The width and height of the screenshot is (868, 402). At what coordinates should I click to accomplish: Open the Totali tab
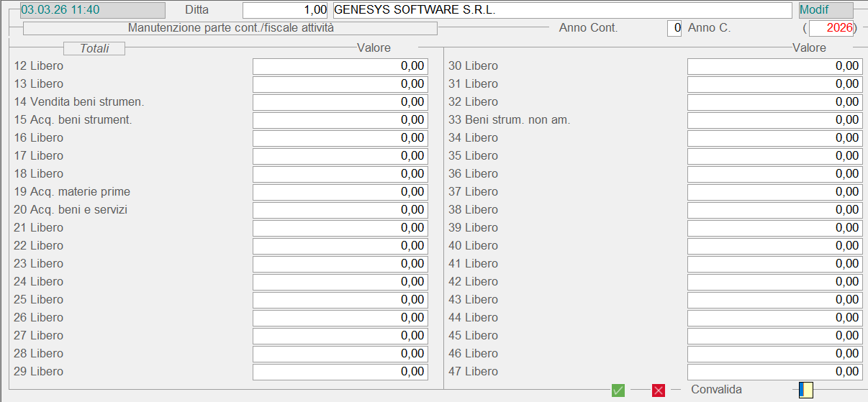94,48
